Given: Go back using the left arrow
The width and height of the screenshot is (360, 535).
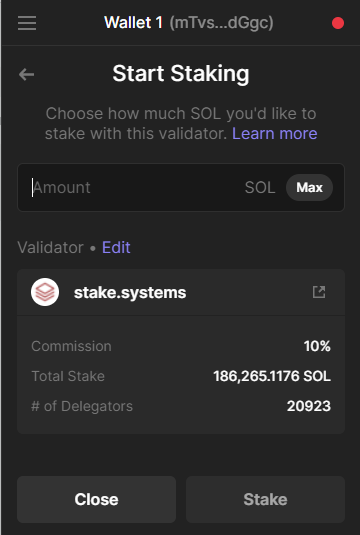Looking at the screenshot, I should [x=26, y=74].
